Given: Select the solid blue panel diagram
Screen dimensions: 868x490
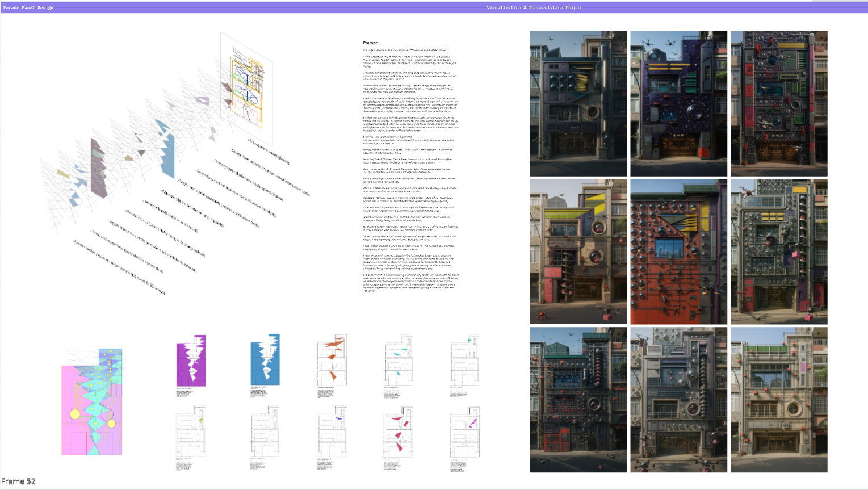Looking at the screenshot, I should 265,359.
